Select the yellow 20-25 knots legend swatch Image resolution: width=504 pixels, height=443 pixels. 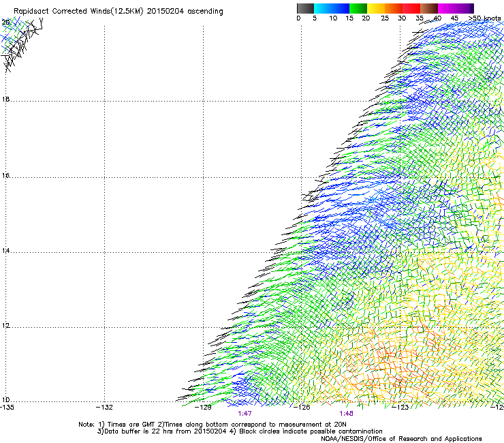(x=376, y=8)
